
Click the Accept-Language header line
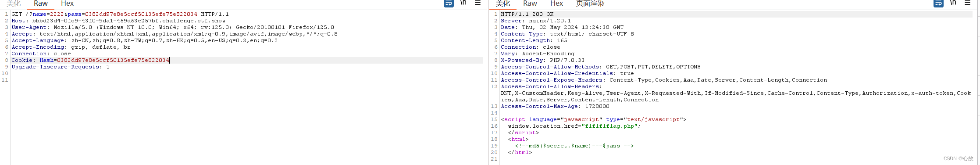coord(145,40)
